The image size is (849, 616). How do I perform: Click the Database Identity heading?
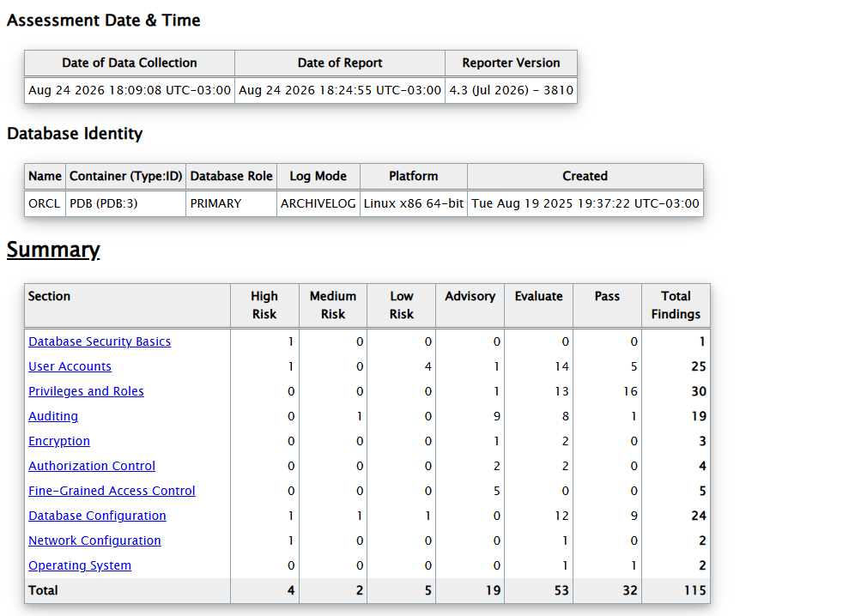(75, 134)
